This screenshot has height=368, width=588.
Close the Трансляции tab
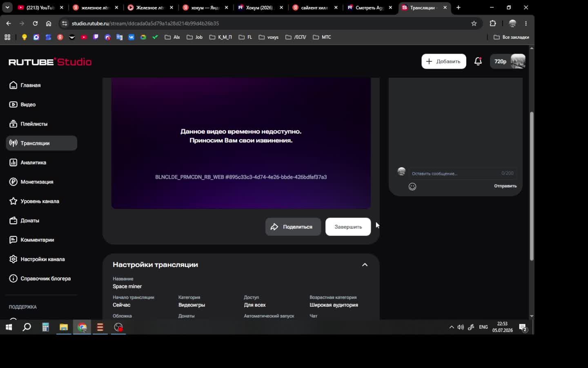click(x=445, y=7)
